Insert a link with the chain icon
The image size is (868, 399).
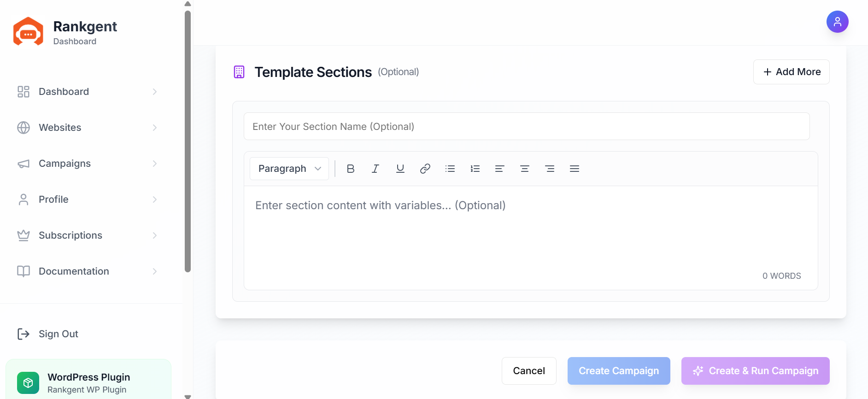pyautogui.click(x=425, y=169)
